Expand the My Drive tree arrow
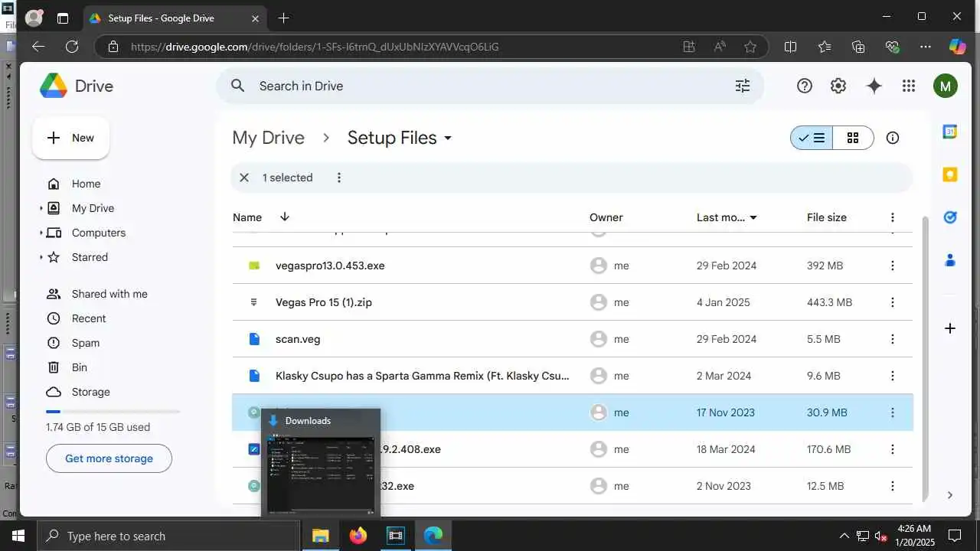The height and width of the screenshot is (551, 980). (x=41, y=208)
